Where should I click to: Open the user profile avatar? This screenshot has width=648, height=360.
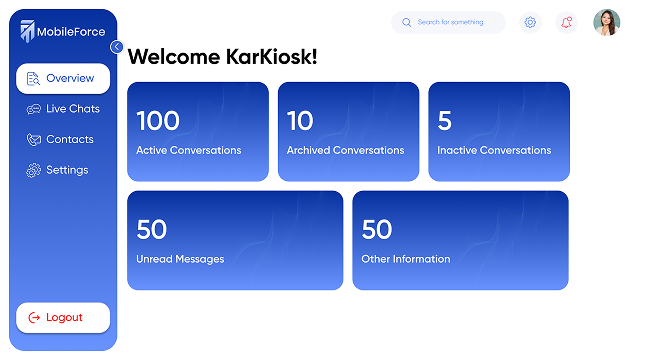point(606,22)
